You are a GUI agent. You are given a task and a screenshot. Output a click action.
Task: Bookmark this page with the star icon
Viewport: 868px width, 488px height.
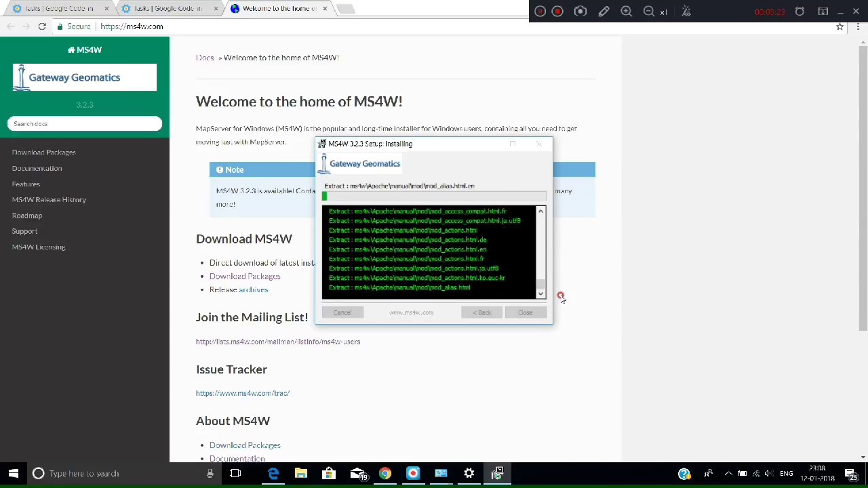(840, 26)
